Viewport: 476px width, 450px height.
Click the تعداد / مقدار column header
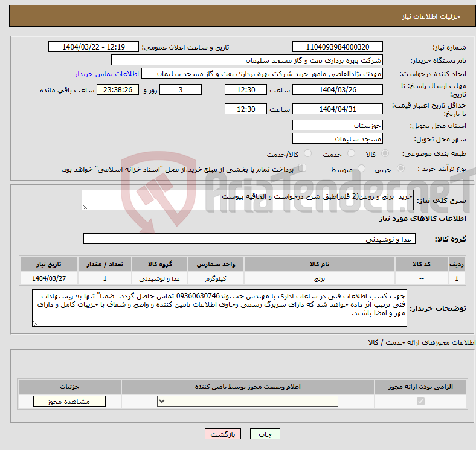coord(105,264)
